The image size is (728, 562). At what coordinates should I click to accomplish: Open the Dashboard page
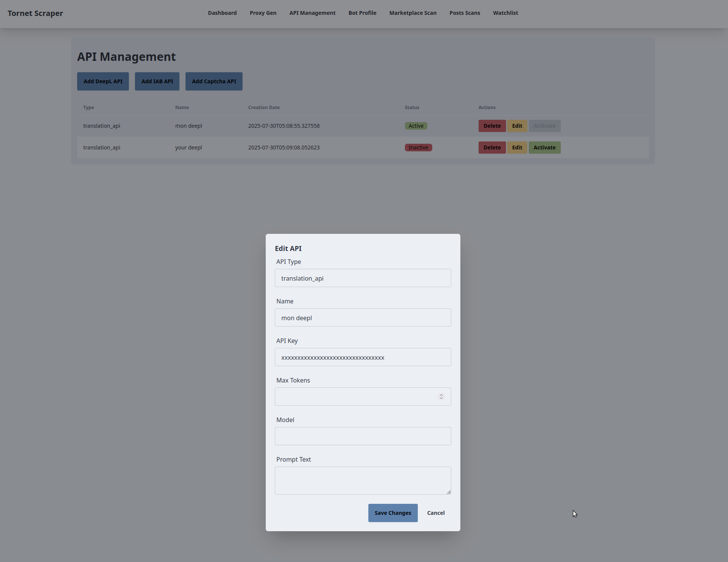[222, 13]
